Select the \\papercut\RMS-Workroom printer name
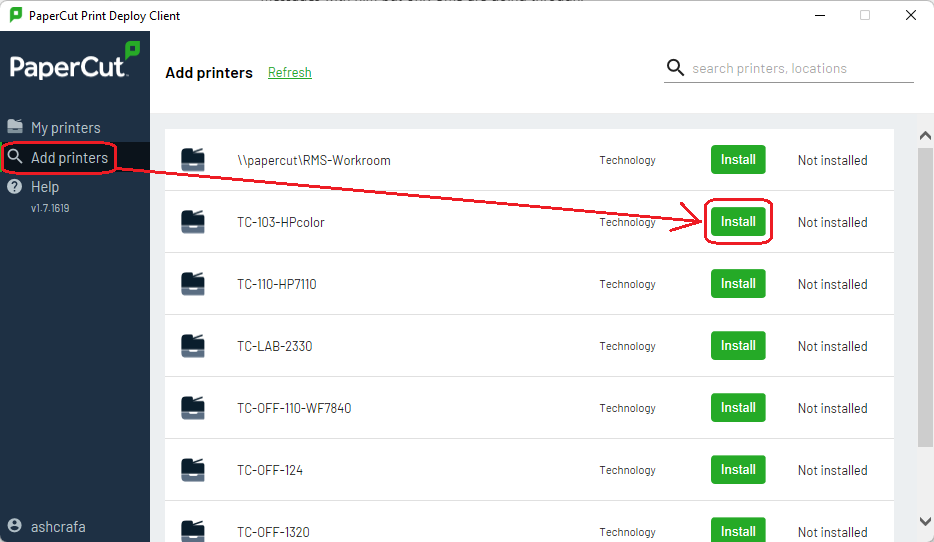The width and height of the screenshot is (934, 542). click(x=313, y=160)
